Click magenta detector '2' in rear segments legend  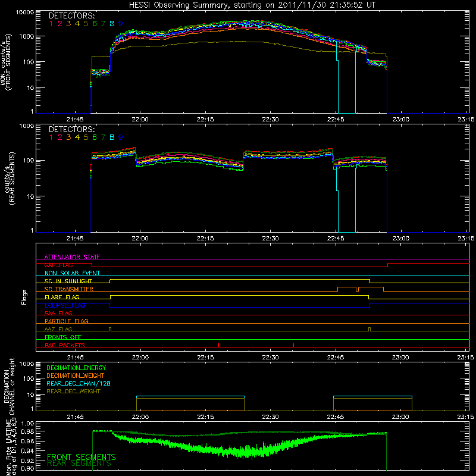click(60, 137)
